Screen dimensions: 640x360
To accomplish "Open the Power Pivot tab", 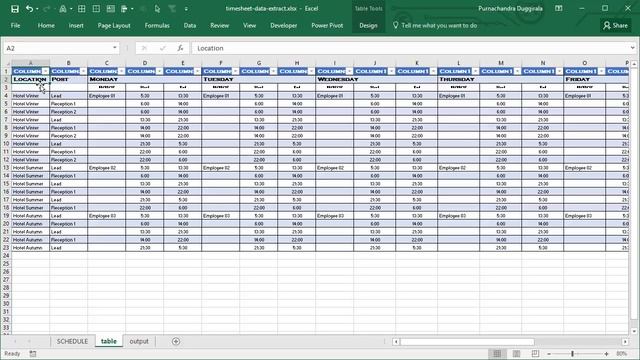I will pos(327,25).
